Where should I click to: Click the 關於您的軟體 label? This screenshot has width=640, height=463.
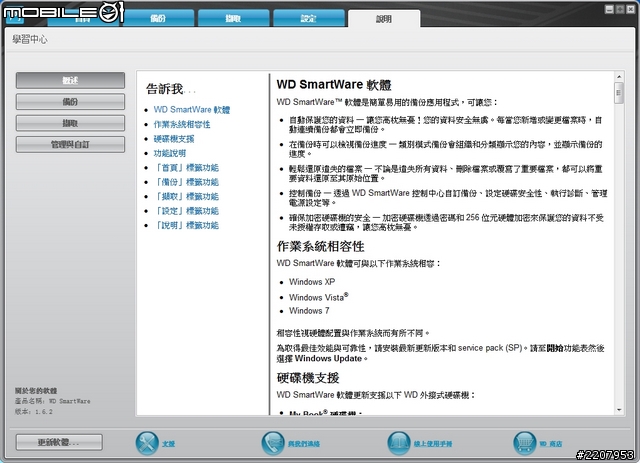(x=36, y=390)
